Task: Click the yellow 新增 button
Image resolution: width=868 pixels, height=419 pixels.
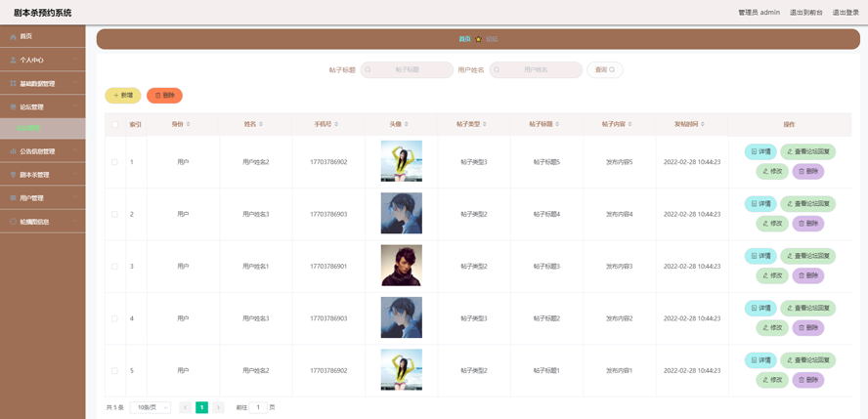Action: click(x=123, y=96)
